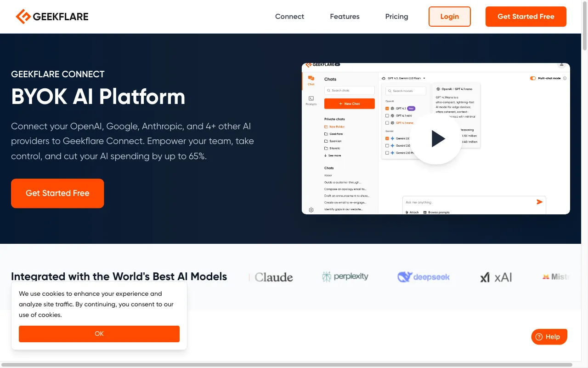The height and width of the screenshot is (368, 588).
Task: Click Get Started Free in hero section
Action: (57, 193)
